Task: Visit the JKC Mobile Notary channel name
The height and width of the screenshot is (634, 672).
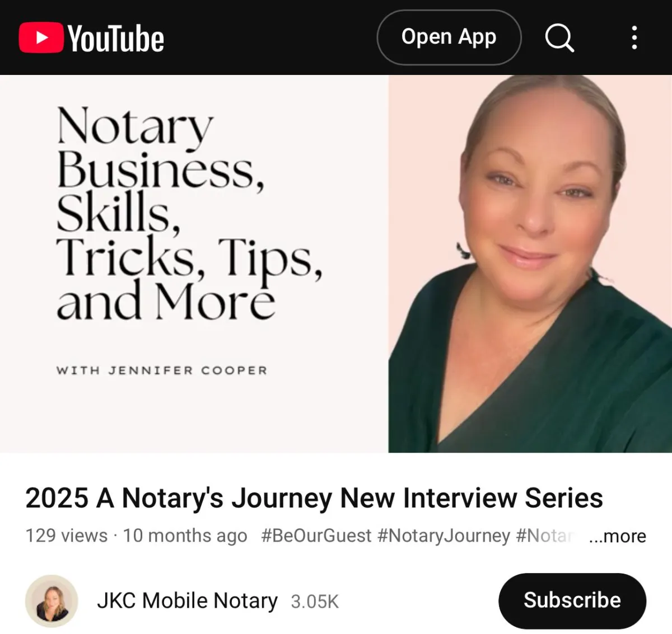Action: click(x=187, y=601)
